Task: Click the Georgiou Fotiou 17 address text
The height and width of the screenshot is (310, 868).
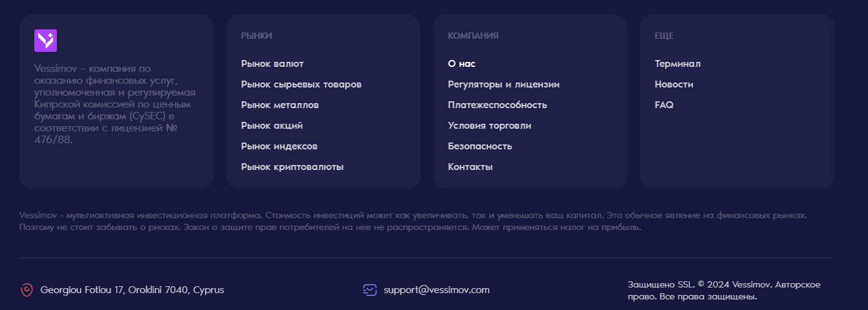Action: point(132,290)
